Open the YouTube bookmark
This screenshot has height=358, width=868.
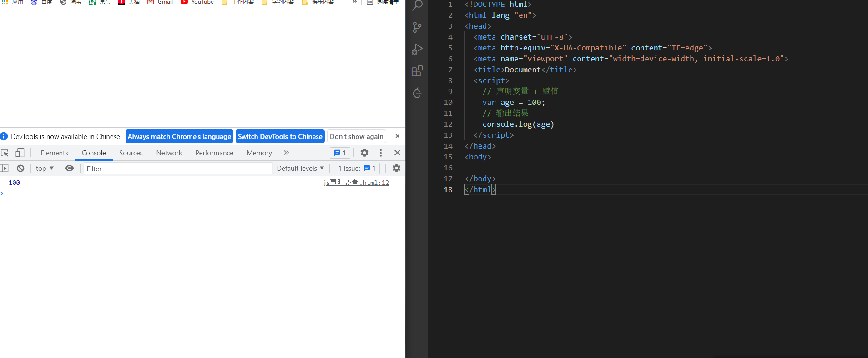pos(197,2)
